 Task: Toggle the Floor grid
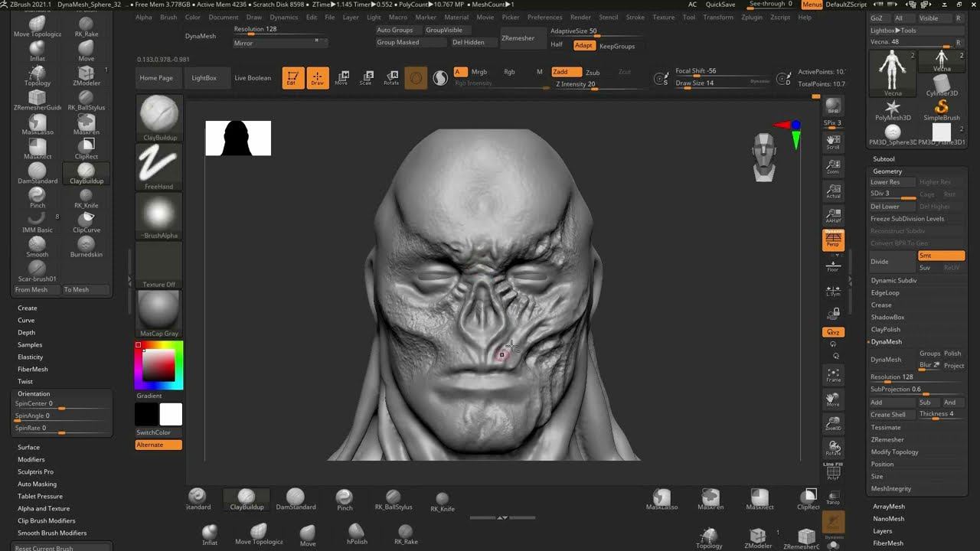point(833,265)
